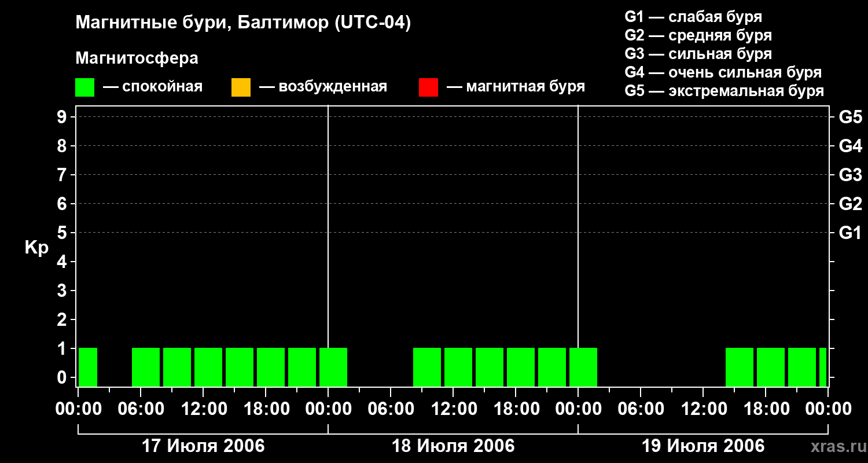Click the right-axis 'G4' label
Screen dimensions: 868x463
tap(850, 146)
